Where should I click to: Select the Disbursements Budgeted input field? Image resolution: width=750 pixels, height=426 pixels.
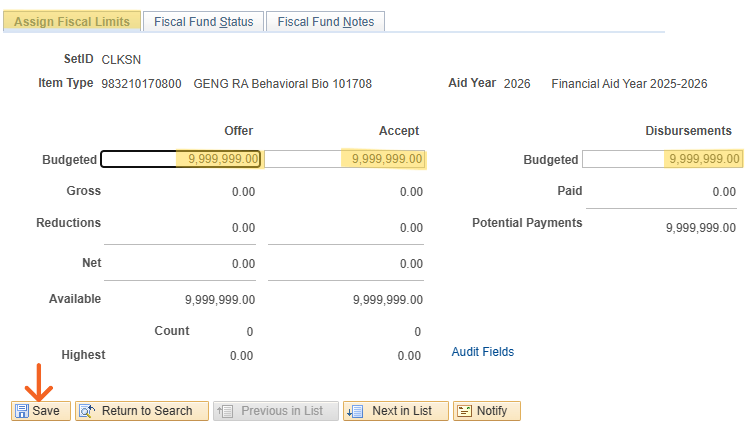(x=662, y=159)
